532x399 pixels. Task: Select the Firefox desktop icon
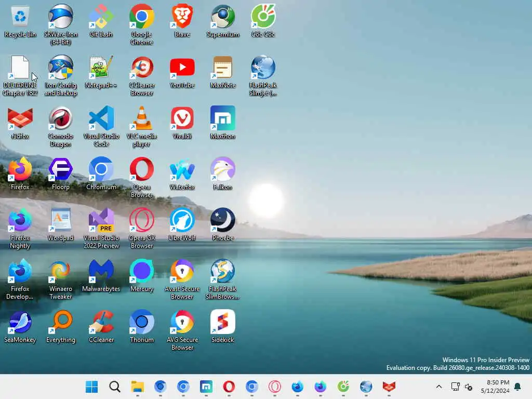(x=20, y=174)
